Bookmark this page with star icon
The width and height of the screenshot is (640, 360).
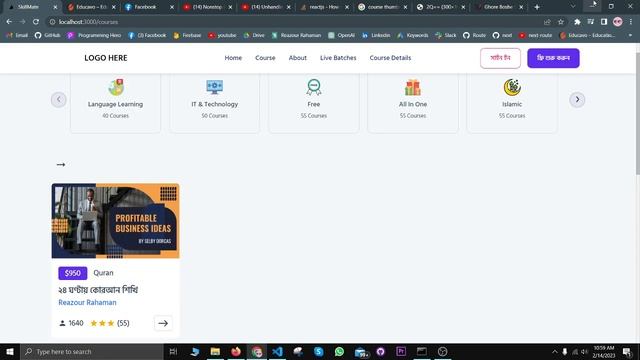(561, 22)
